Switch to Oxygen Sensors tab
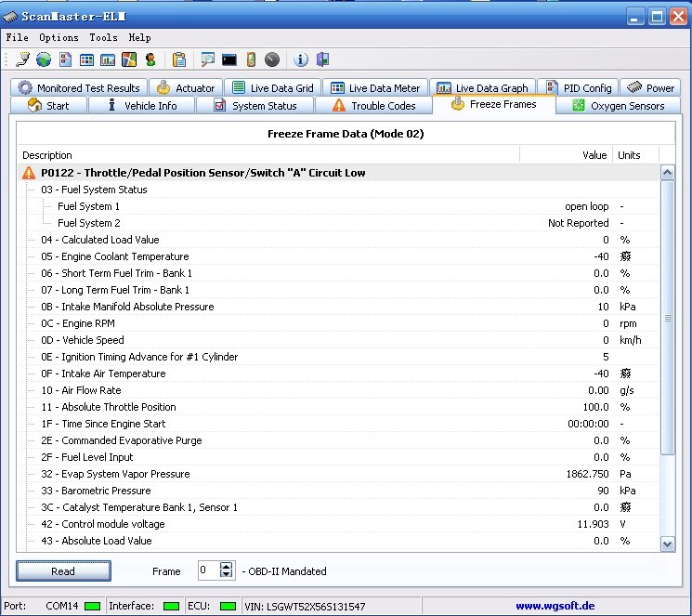692x616 pixels. [619, 106]
